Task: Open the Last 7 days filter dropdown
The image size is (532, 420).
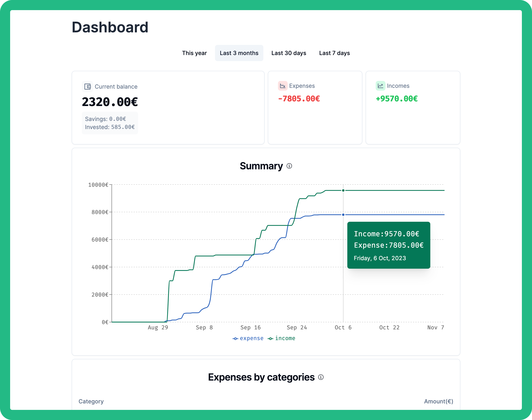Action: coord(334,52)
